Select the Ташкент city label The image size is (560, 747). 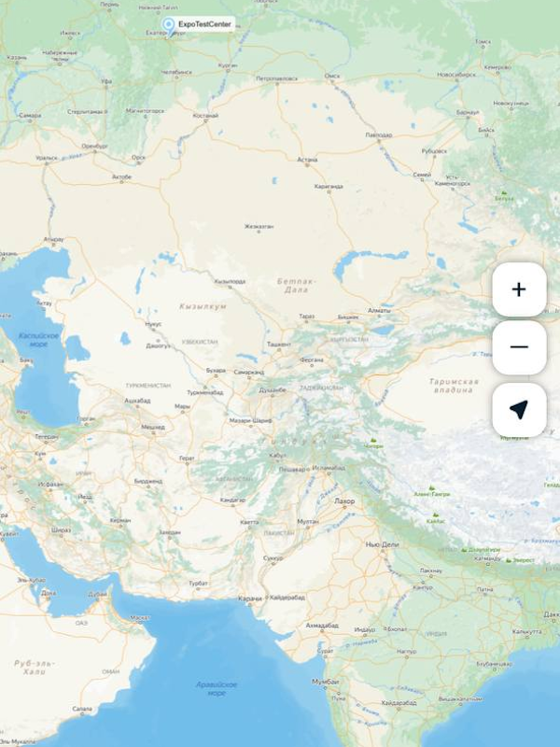point(278,344)
